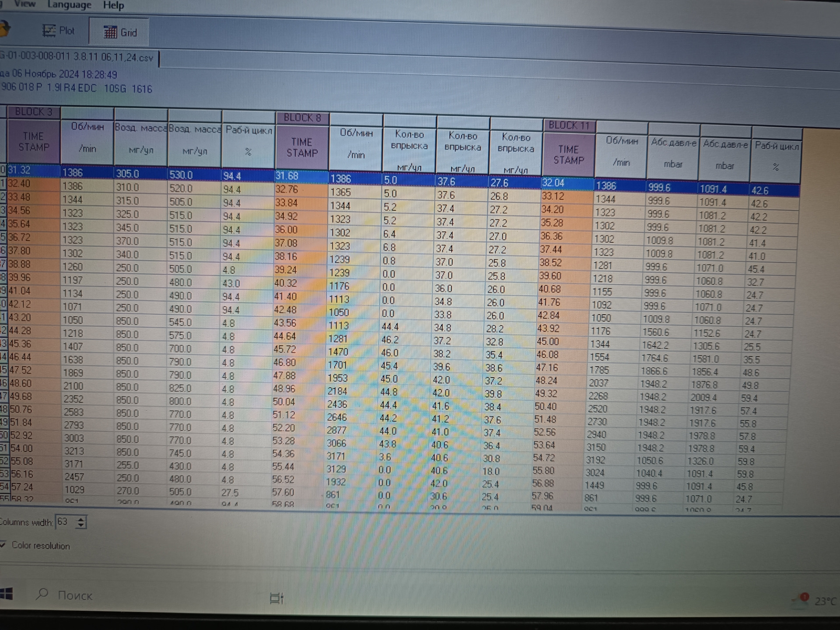Open the View menu
Image resolution: width=840 pixels, height=630 pixels.
24,4
